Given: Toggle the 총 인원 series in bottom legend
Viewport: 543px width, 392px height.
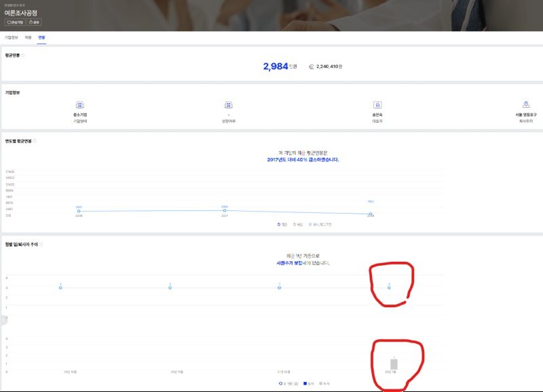Looking at the screenshot, I should [x=288, y=384].
